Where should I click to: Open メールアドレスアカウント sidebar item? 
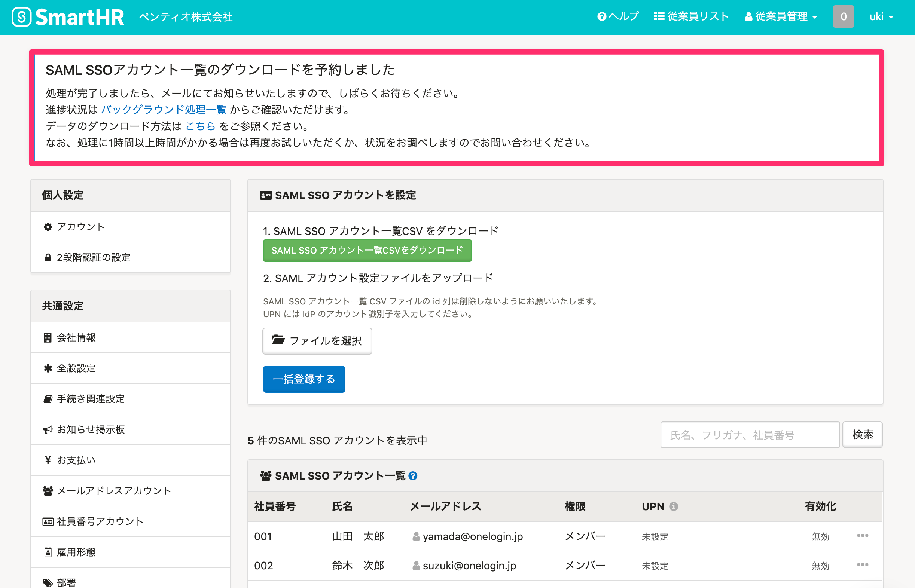(131, 491)
